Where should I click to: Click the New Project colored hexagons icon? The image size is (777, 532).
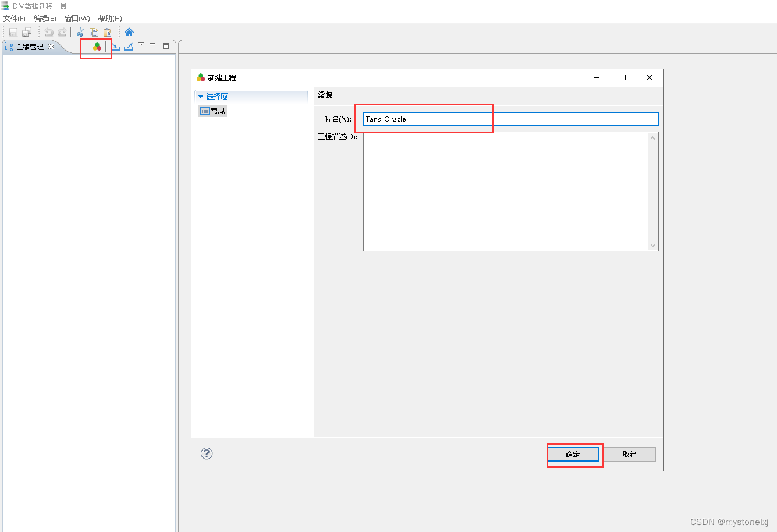tap(97, 47)
